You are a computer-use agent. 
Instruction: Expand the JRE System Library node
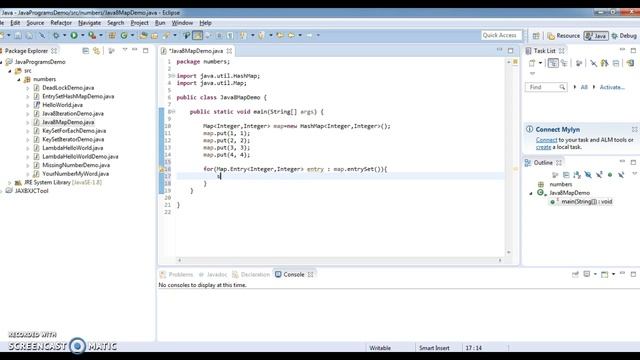click(x=10, y=182)
